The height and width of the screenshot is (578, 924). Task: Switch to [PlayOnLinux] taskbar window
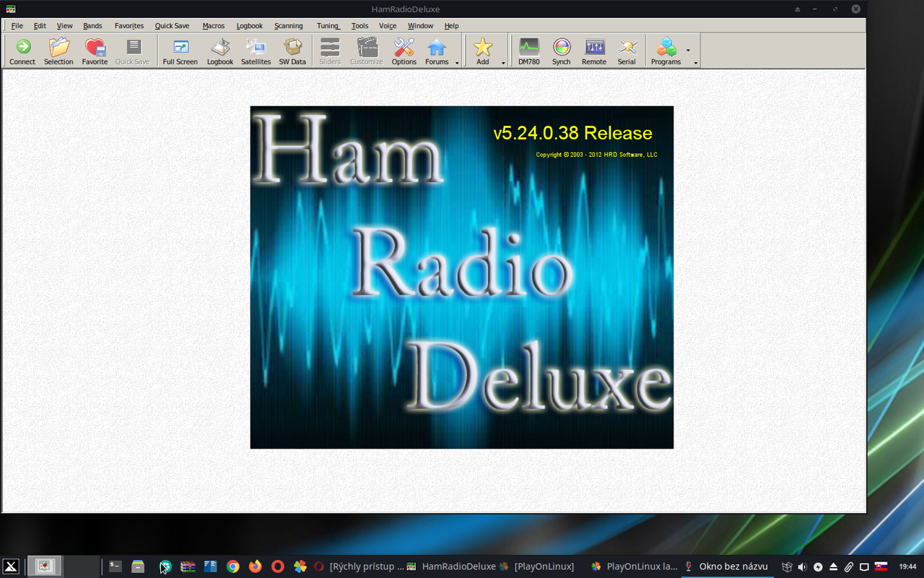point(537,566)
